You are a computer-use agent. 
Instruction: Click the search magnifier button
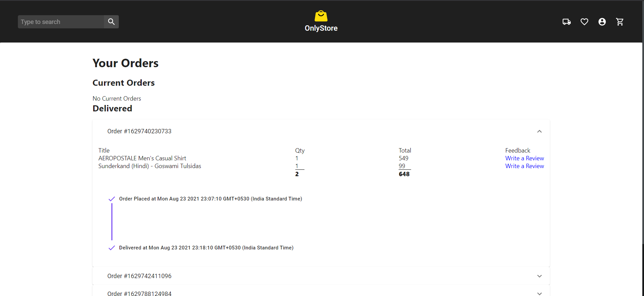[x=111, y=22]
